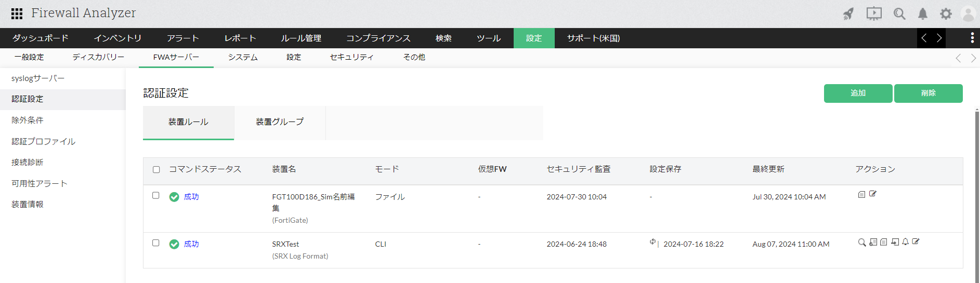980x283 pixels.
Task: Open the notification bell in top header
Action: coord(923,14)
